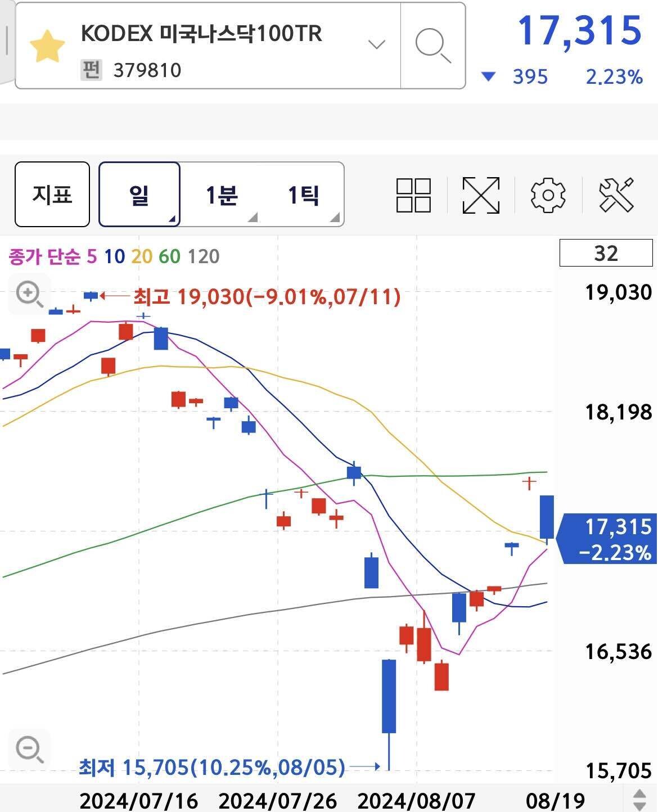Open the stock name dropdown chevron

(x=376, y=44)
